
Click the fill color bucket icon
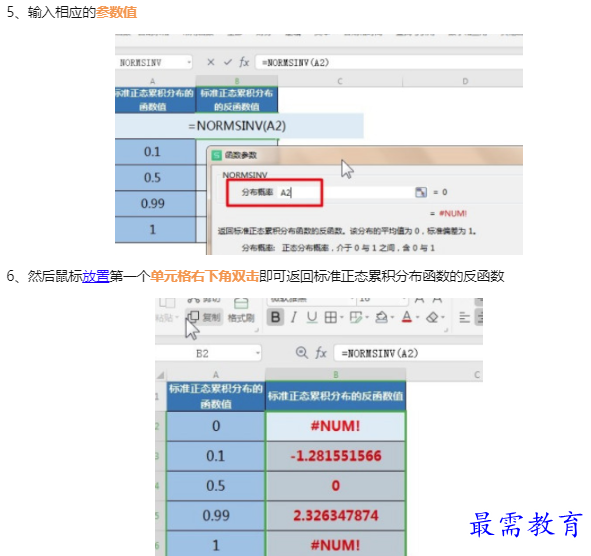click(x=381, y=317)
